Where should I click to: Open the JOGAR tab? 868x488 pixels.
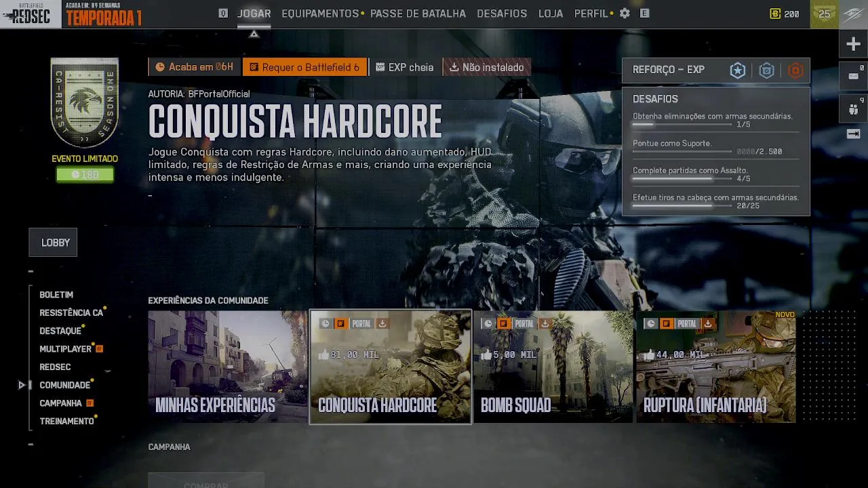tap(254, 14)
